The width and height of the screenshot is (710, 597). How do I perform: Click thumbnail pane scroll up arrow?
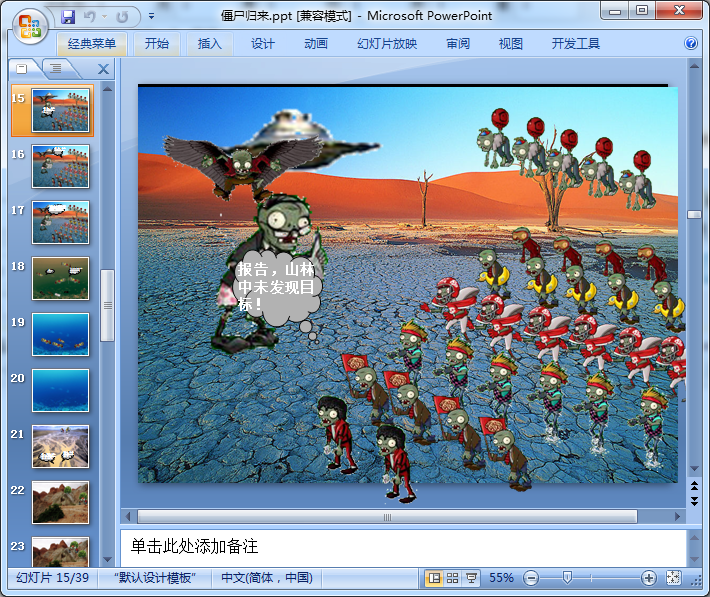[x=107, y=89]
